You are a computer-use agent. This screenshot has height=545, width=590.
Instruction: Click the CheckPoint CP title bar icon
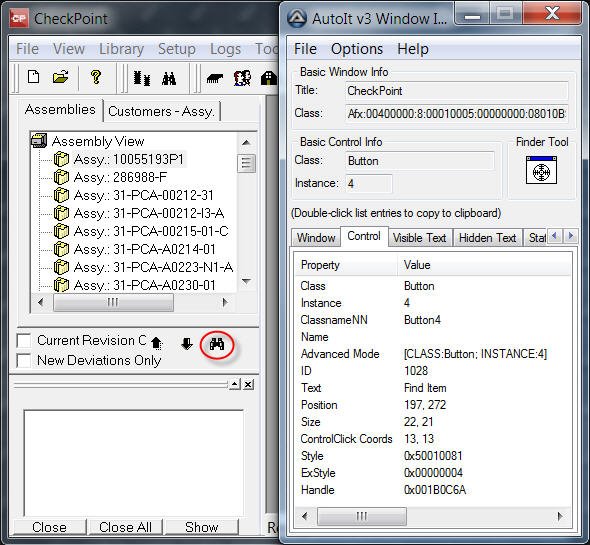(x=19, y=18)
